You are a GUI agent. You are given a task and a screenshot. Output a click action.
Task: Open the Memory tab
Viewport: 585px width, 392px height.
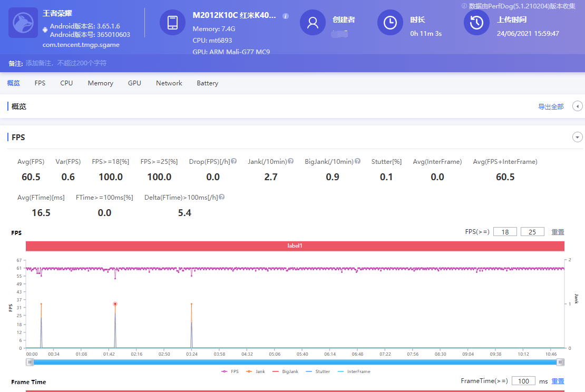[x=100, y=83]
